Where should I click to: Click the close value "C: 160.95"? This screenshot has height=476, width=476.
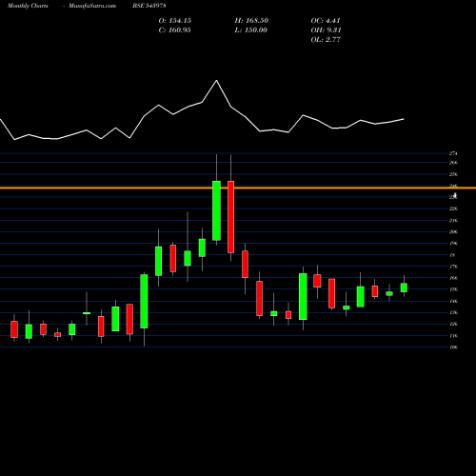174,30
